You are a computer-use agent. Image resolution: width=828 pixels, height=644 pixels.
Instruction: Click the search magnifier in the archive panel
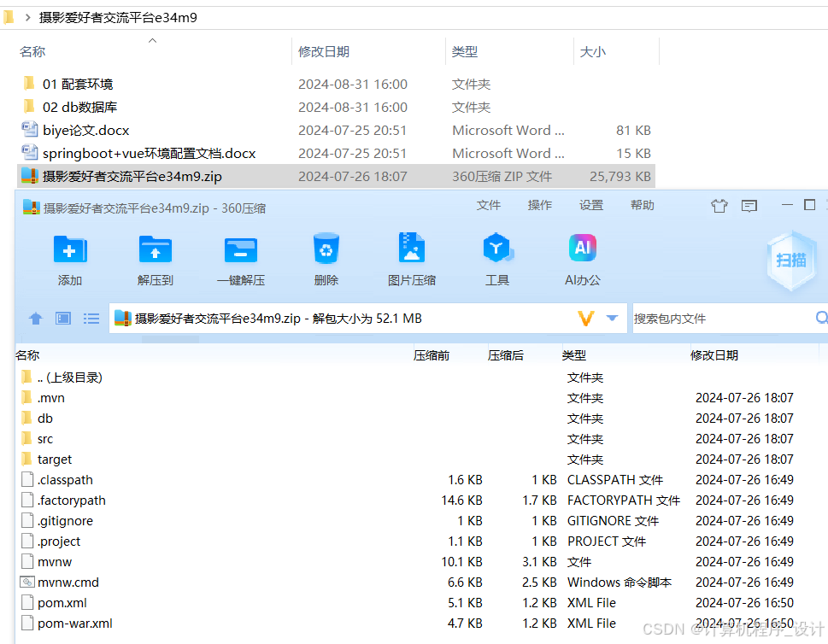[x=820, y=317]
